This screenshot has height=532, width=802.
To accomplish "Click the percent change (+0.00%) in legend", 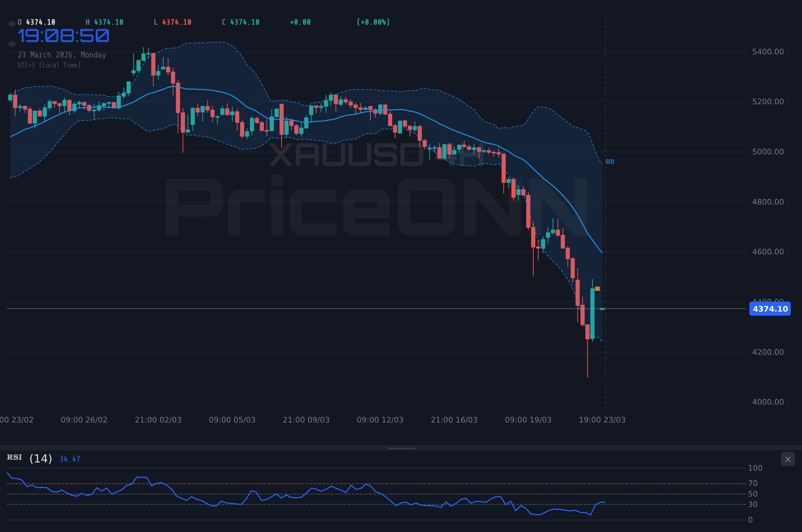I will pyautogui.click(x=373, y=22).
